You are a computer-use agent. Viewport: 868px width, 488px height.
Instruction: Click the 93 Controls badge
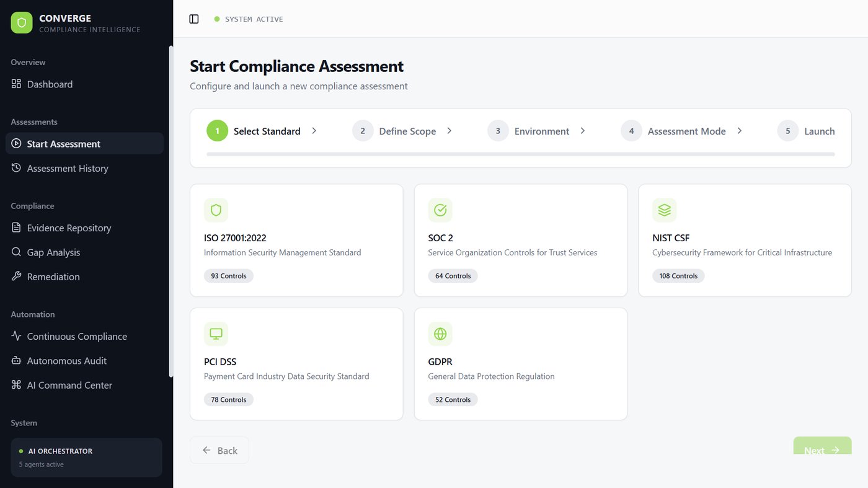tap(229, 276)
